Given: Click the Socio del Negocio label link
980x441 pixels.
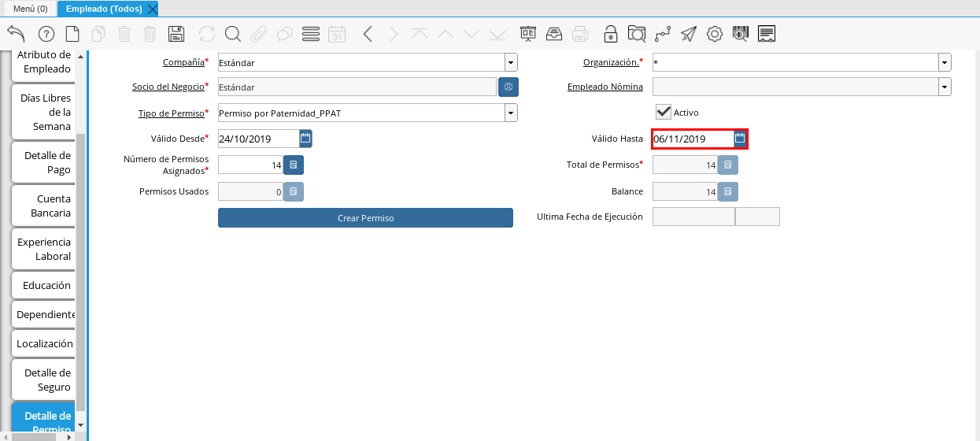Looking at the screenshot, I should coord(168,87).
